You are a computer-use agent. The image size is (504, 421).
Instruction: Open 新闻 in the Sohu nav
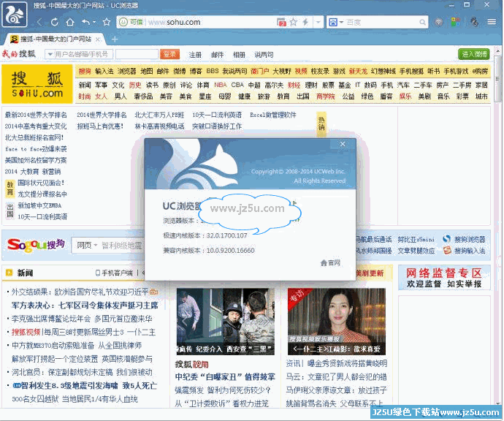click(85, 85)
